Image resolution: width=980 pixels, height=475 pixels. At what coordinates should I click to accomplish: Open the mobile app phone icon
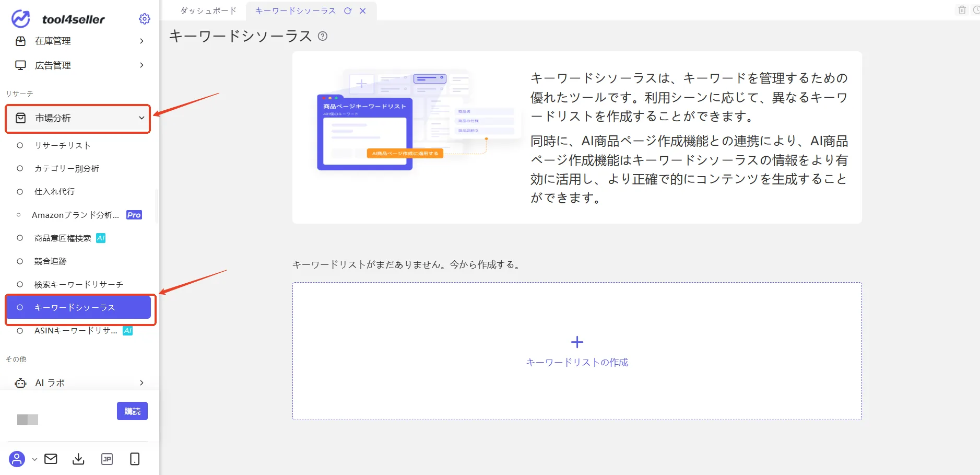135,459
